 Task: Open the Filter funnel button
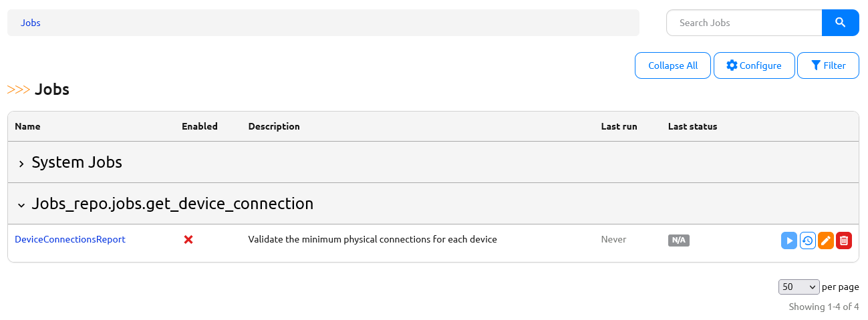pyautogui.click(x=828, y=65)
